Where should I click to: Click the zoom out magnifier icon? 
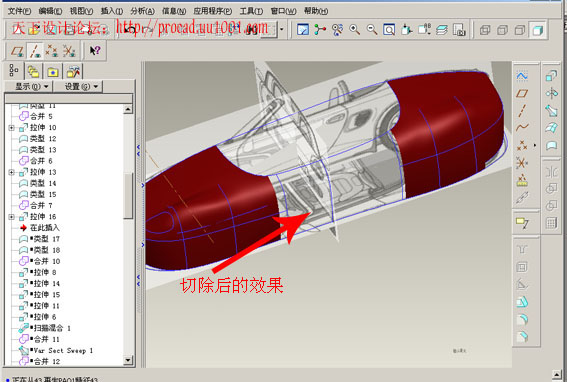point(372,30)
